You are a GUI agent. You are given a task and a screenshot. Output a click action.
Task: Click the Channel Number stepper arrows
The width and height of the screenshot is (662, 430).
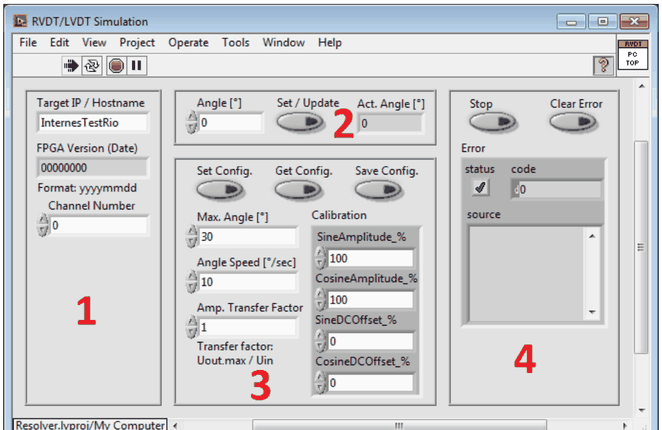click(x=43, y=225)
